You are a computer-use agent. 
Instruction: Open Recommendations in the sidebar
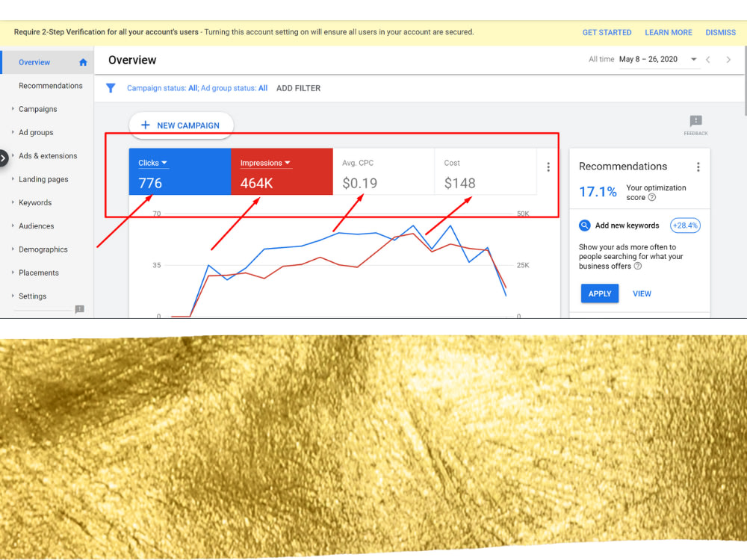coord(51,86)
